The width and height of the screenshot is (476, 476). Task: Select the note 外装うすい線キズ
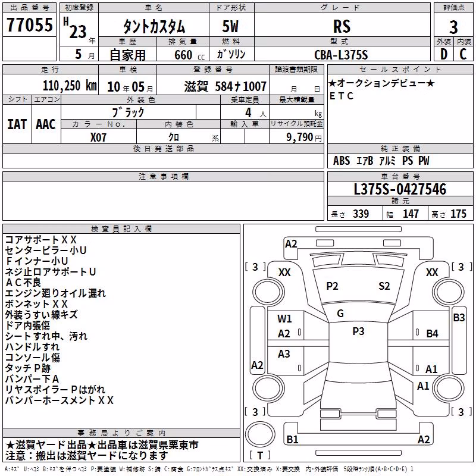41,315
